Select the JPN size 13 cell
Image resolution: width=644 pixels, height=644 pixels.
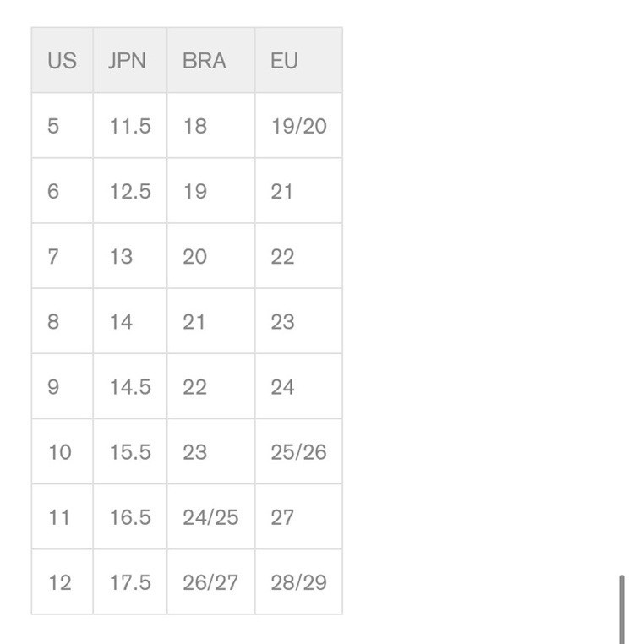[121, 256]
